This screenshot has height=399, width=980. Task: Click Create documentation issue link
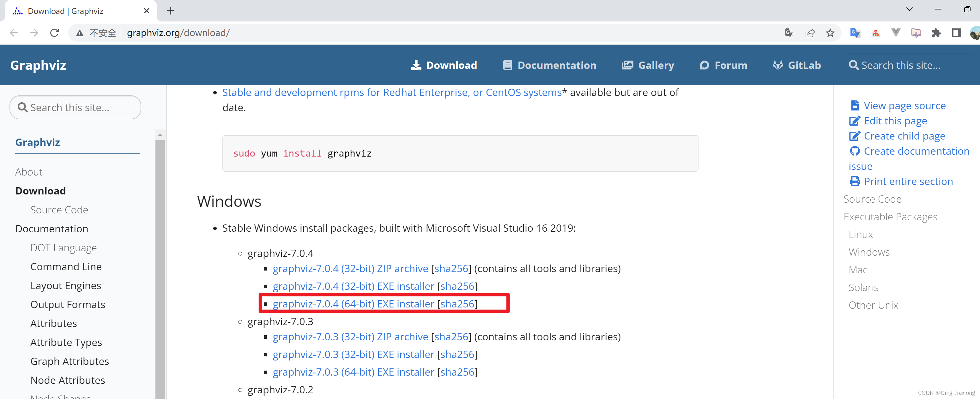(x=909, y=159)
